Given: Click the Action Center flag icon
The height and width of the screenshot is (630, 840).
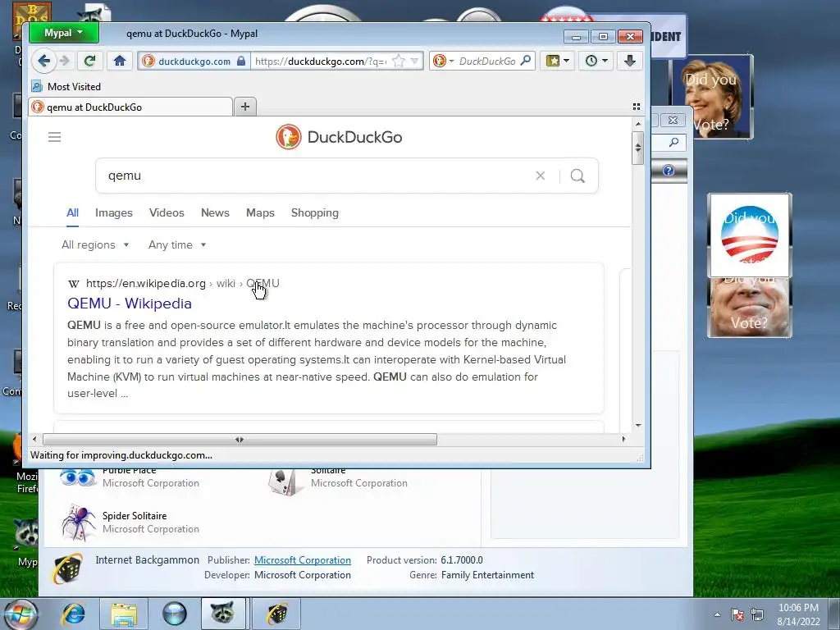Looking at the screenshot, I should [737, 614].
